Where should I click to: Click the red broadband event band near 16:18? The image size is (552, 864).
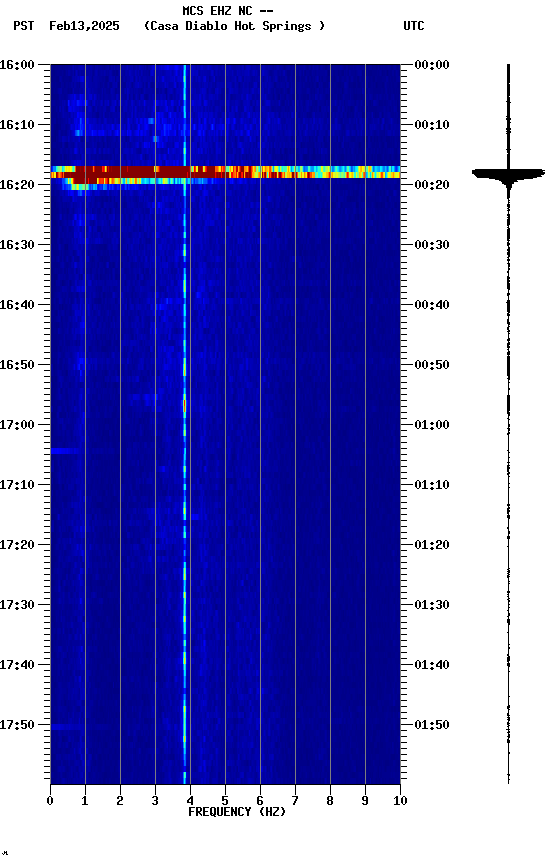[225, 172]
